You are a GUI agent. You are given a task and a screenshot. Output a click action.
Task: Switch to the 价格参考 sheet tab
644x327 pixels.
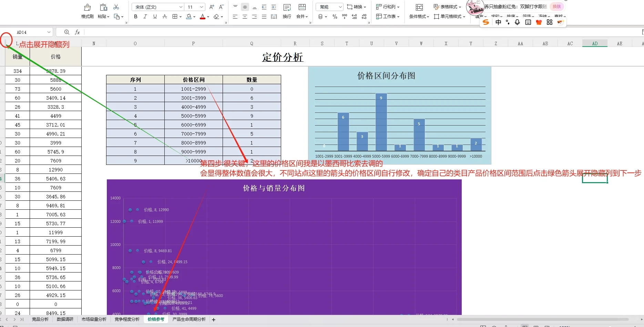tap(156, 319)
